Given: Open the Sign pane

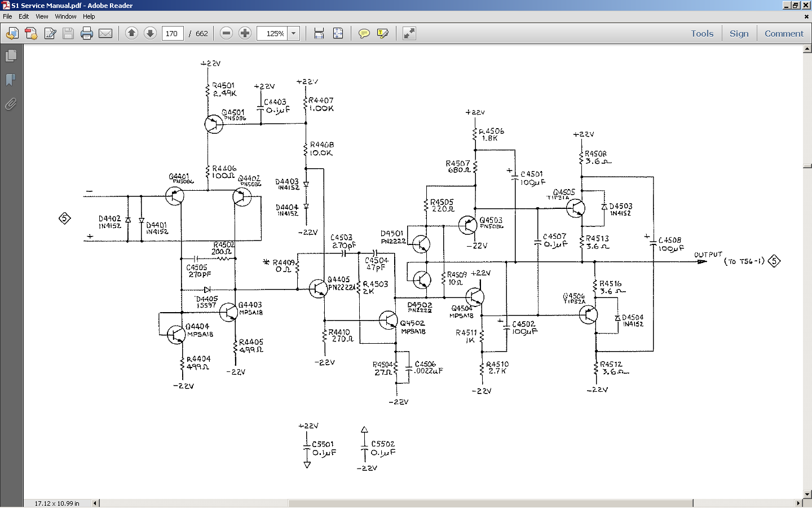Looking at the screenshot, I should click(x=739, y=34).
